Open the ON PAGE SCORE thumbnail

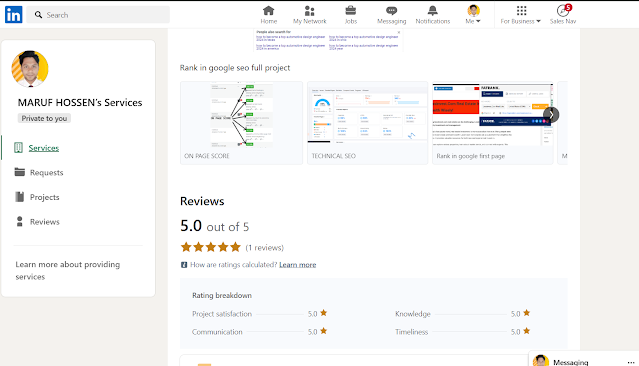click(241, 123)
